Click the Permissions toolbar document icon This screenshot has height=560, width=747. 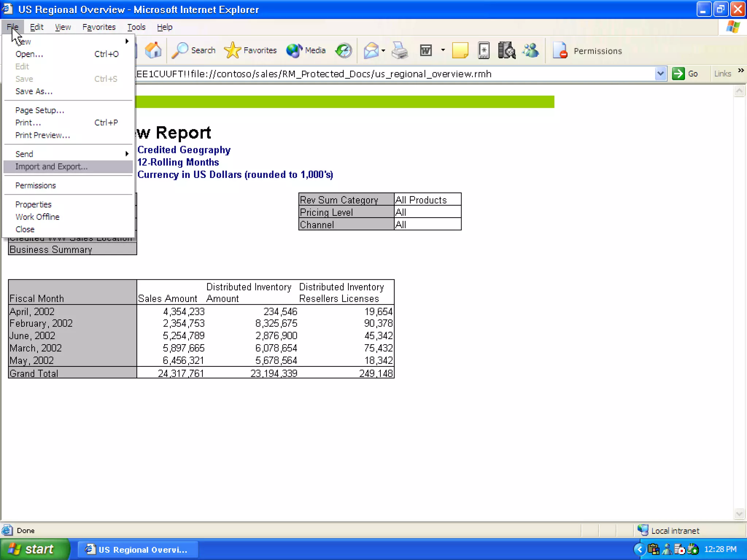point(560,50)
